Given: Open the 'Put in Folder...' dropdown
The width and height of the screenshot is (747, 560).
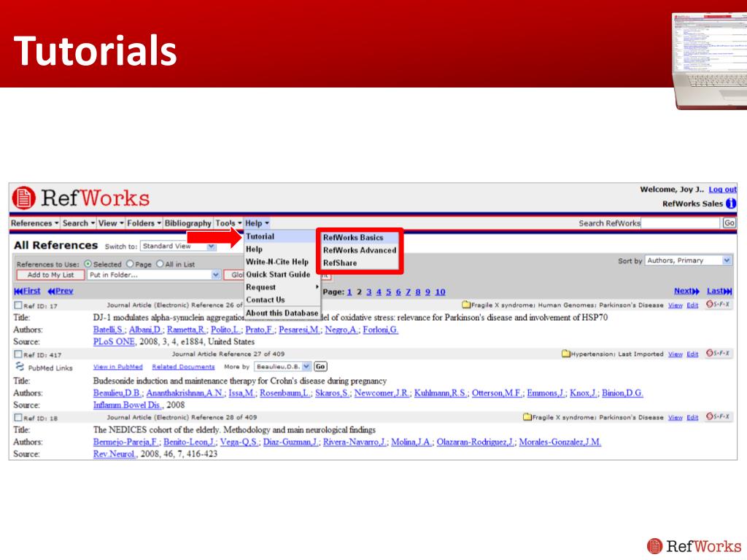Looking at the screenshot, I should (154, 275).
